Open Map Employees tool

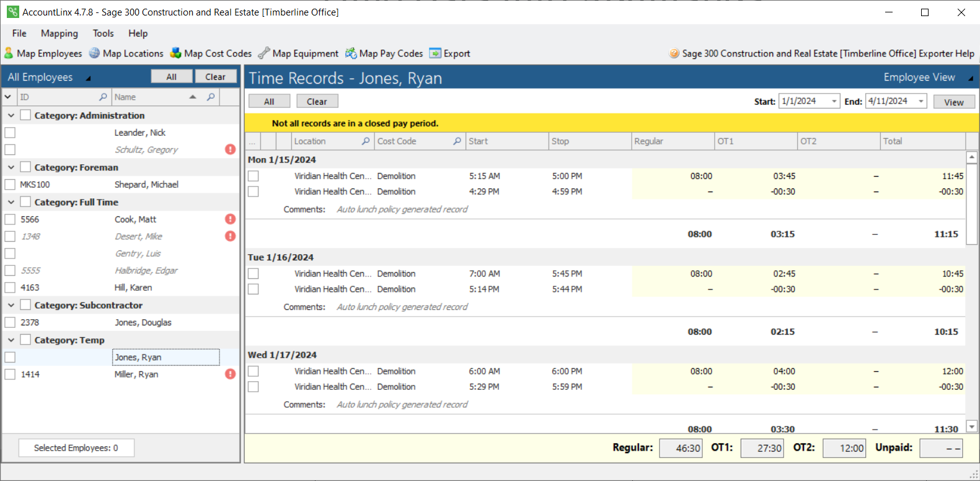click(43, 53)
